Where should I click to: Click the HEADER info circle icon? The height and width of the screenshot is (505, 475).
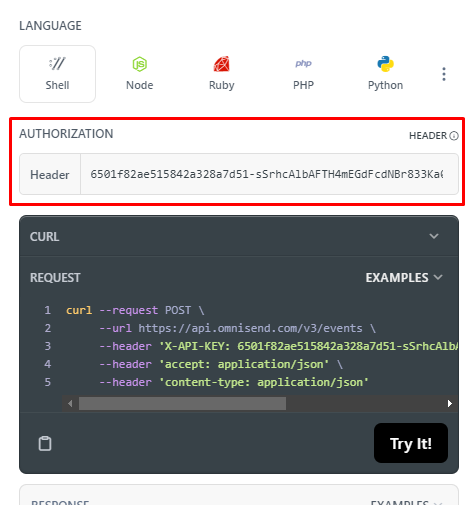click(x=454, y=136)
